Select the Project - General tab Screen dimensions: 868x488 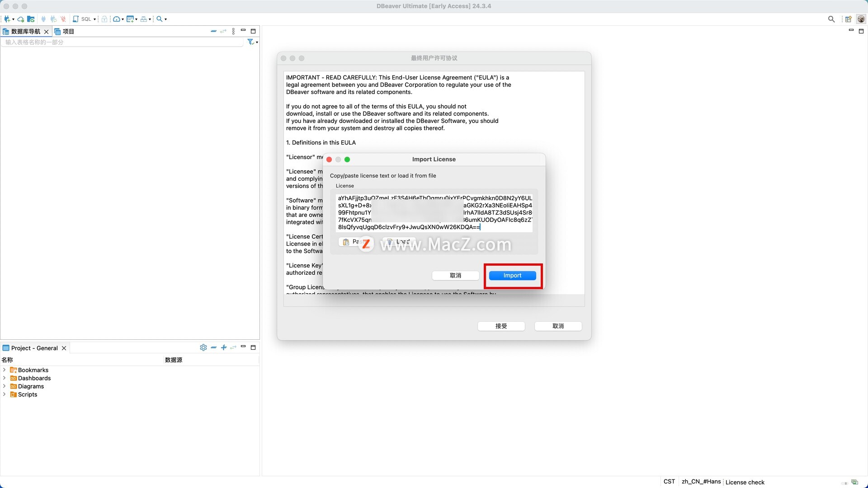34,348
